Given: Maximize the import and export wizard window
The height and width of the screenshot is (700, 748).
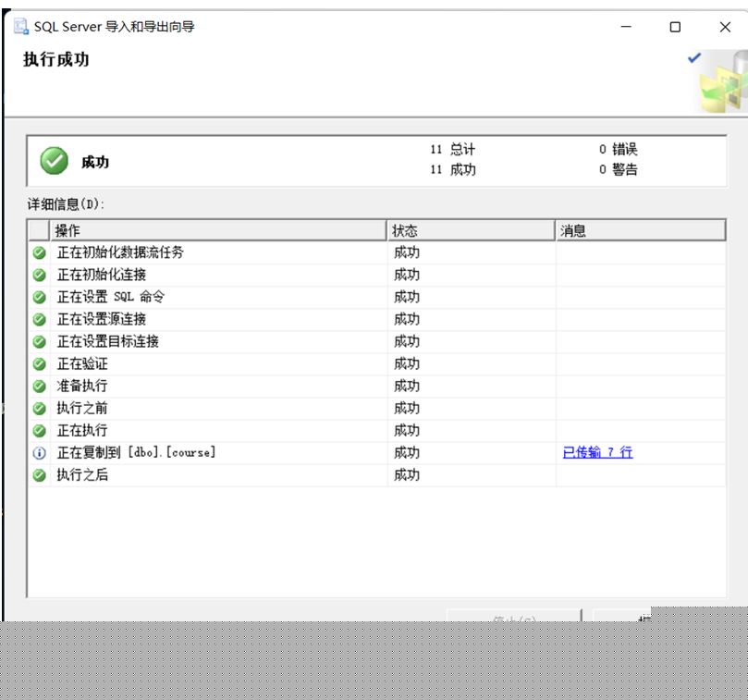Looking at the screenshot, I should (675, 27).
